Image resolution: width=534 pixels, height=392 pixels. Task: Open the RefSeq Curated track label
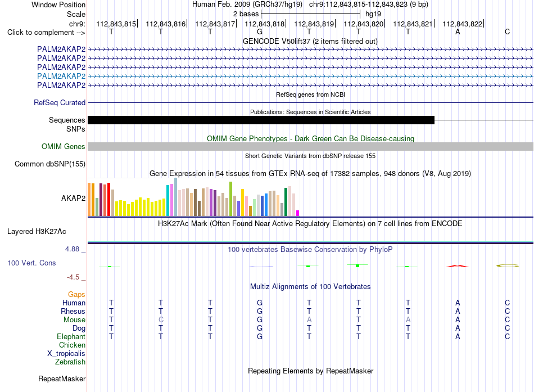60,102
